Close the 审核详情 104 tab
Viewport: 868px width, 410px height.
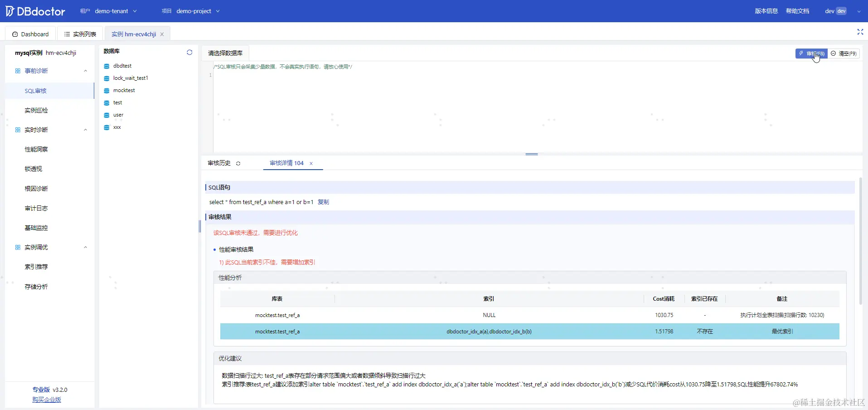(x=311, y=163)
